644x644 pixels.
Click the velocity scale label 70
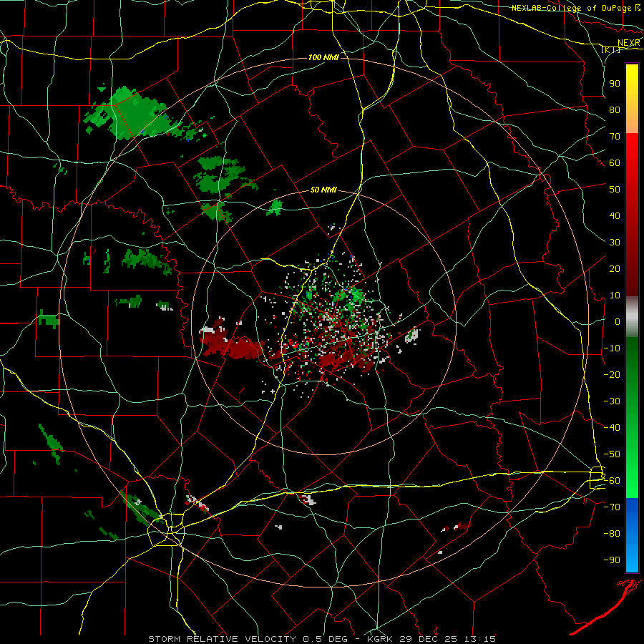615,137
